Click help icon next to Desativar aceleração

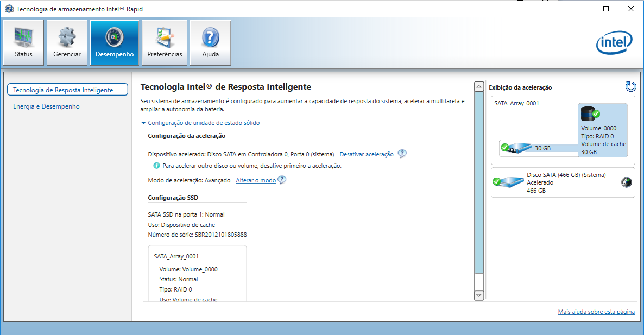tap(402, 154)
